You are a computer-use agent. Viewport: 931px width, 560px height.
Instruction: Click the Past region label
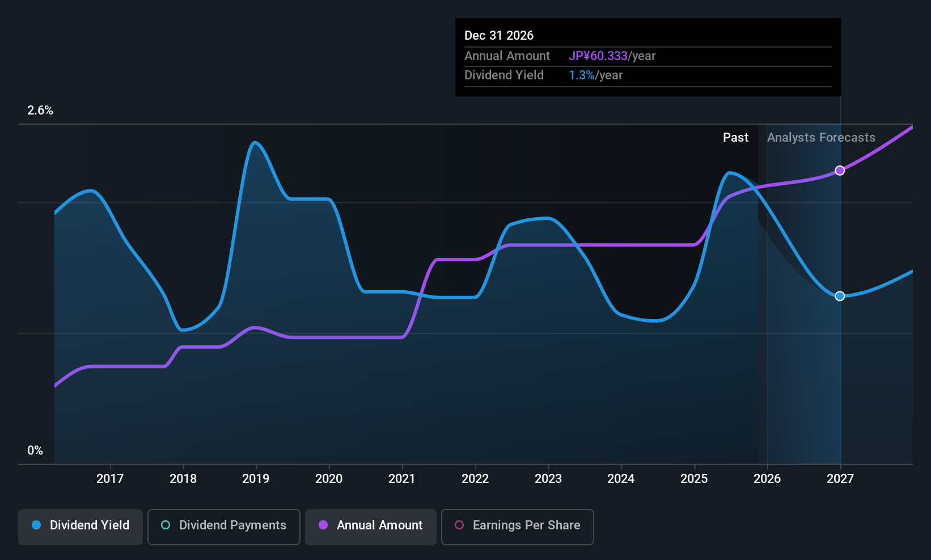[x=735, y=137]
